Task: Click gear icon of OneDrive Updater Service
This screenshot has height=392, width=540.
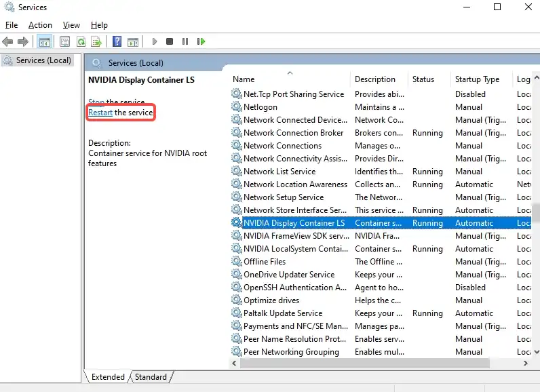Action: [236, 274]
